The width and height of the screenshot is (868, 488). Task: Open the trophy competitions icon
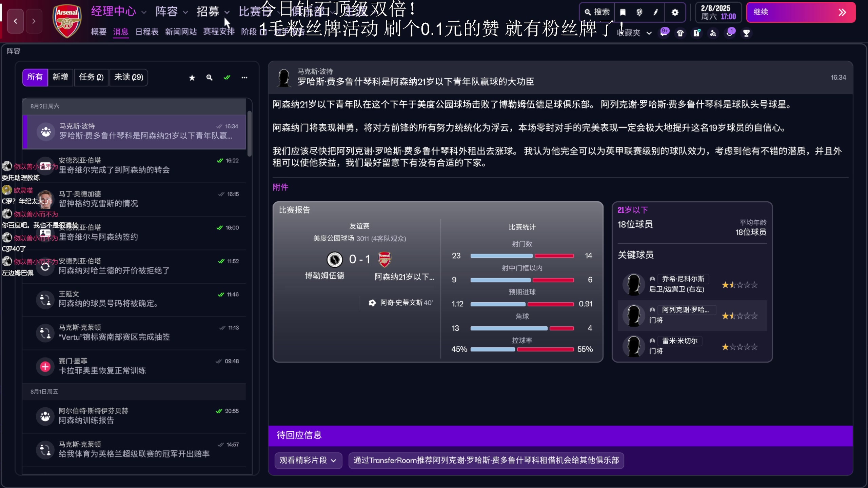click(x=746, y=33)
